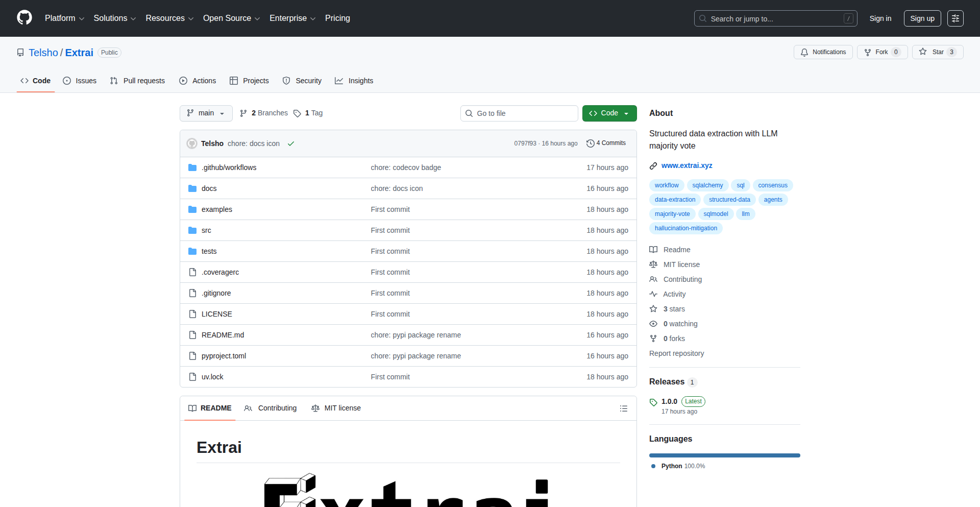Expand the Open Source menu

tap(232, 18)
